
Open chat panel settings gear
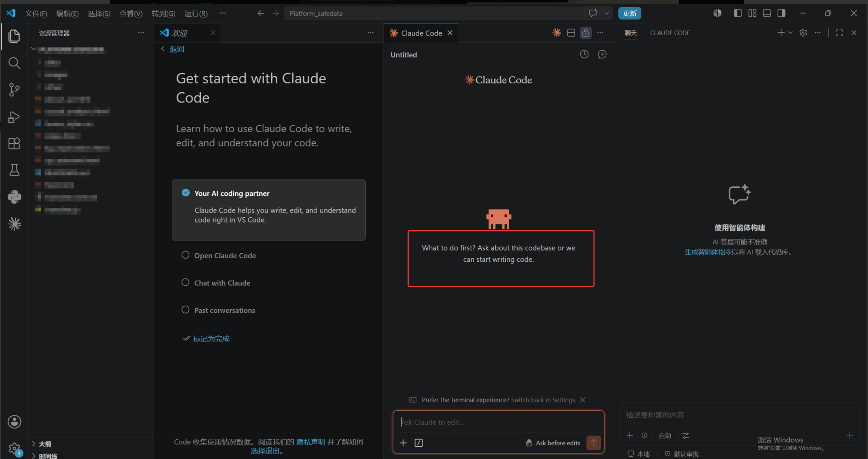(803, 33)
